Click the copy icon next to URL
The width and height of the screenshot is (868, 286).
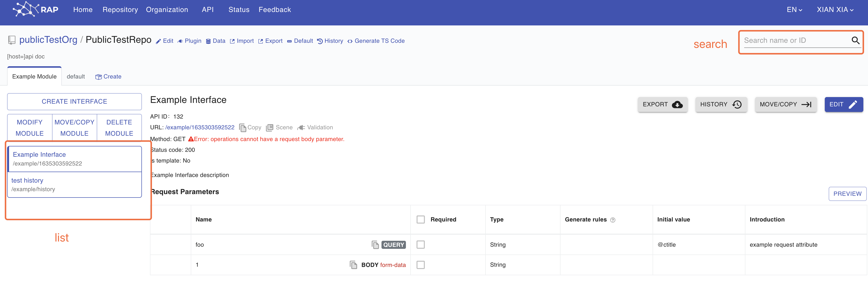point(242,128)
